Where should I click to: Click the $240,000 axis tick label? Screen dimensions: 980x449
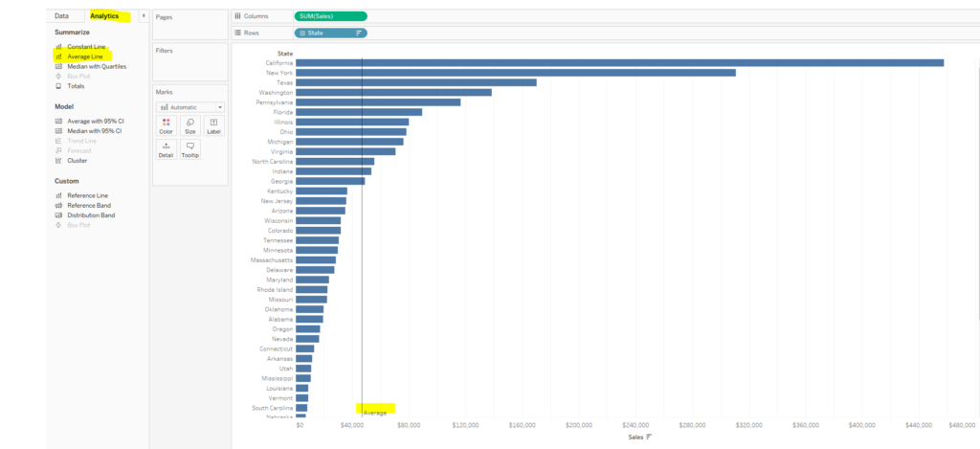pos(635,425)
